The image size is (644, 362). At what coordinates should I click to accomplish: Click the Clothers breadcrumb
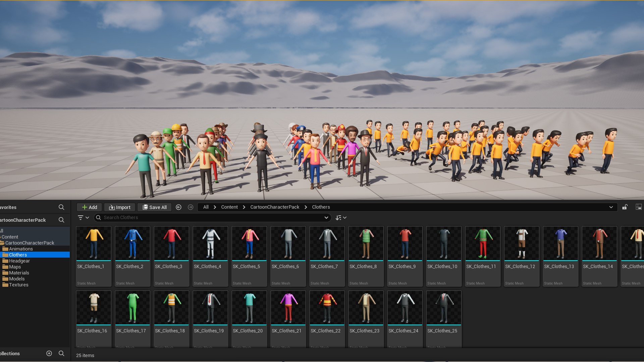coord(321,207)
